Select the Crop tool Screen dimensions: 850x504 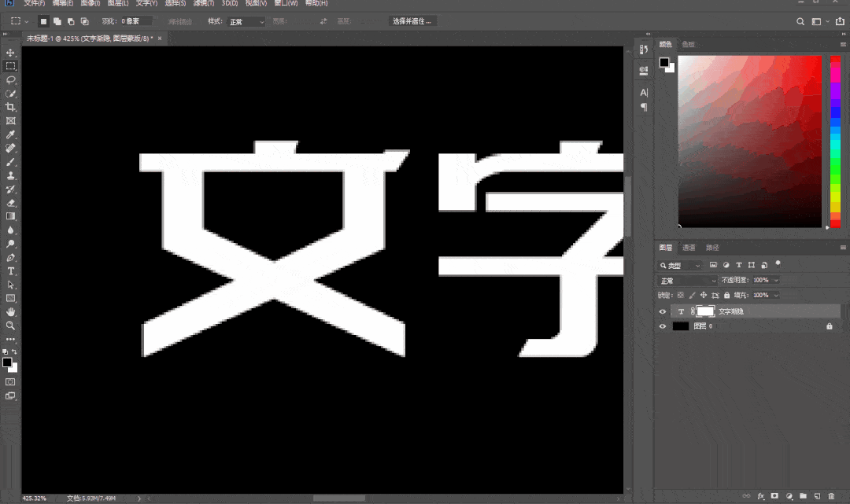tap(10, 107)
